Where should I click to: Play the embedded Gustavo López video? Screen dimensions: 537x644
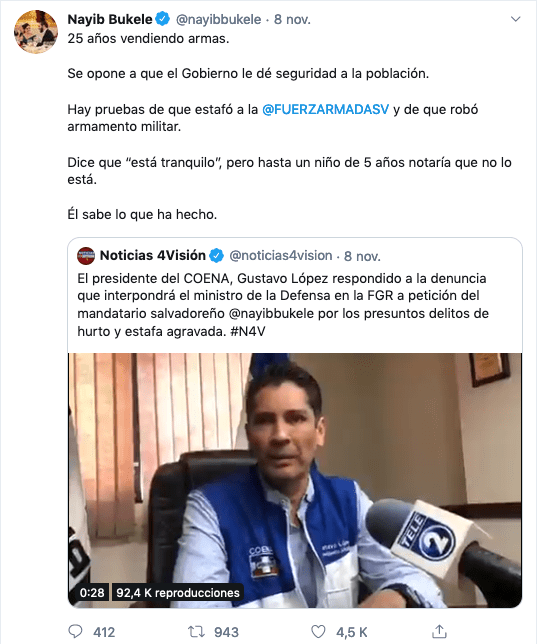pos(295,480)
